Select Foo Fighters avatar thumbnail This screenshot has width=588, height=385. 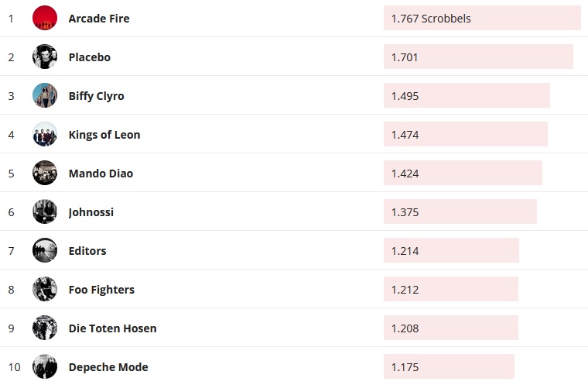click(x=45, y=289)
